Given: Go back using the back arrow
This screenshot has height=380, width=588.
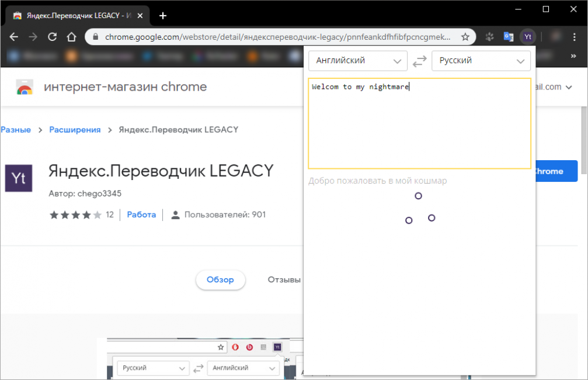Looking at the screenshot, I should click(x=13, y=36).
